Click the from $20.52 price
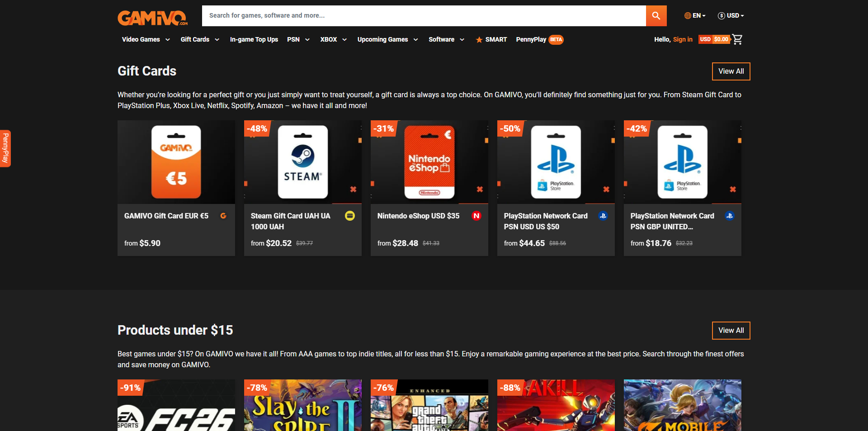This screenshot has height=431, width=868. pos(271,243)
